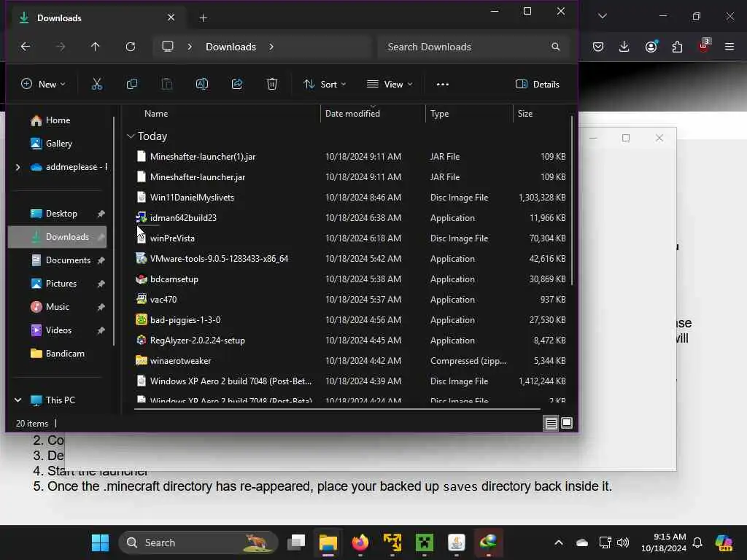Image resolution: width=747 pixels, height=560 pixels.
Task: Open Firefox hamburger application menu
Action: click(729, 46)
